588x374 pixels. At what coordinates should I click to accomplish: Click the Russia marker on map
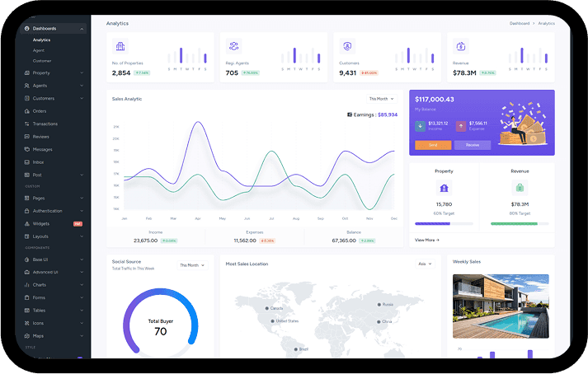(379, 305)
